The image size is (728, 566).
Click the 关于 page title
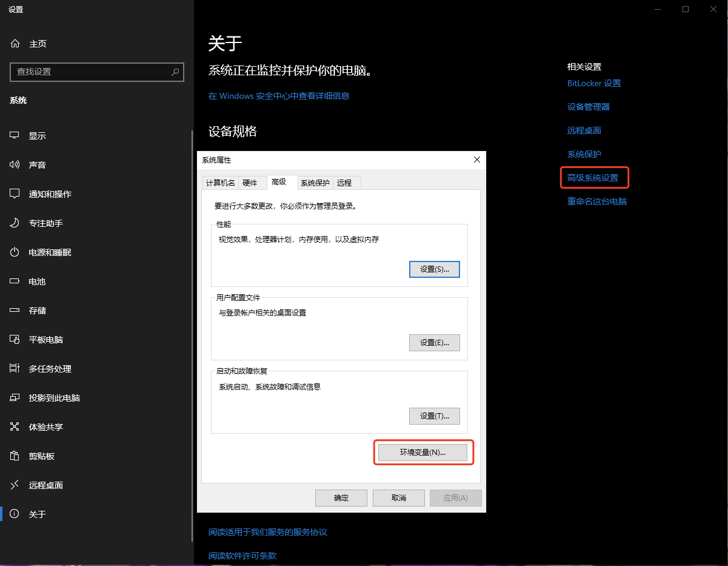pos(225,43)
